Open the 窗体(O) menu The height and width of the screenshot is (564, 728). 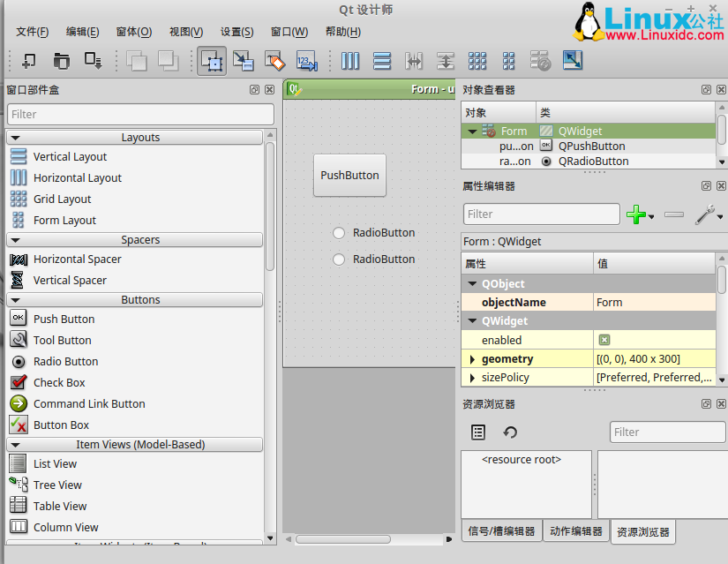(134, 32)
